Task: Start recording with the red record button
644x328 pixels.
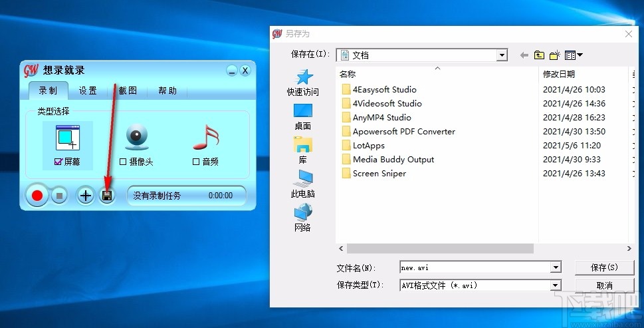Action: pos(37,196)
